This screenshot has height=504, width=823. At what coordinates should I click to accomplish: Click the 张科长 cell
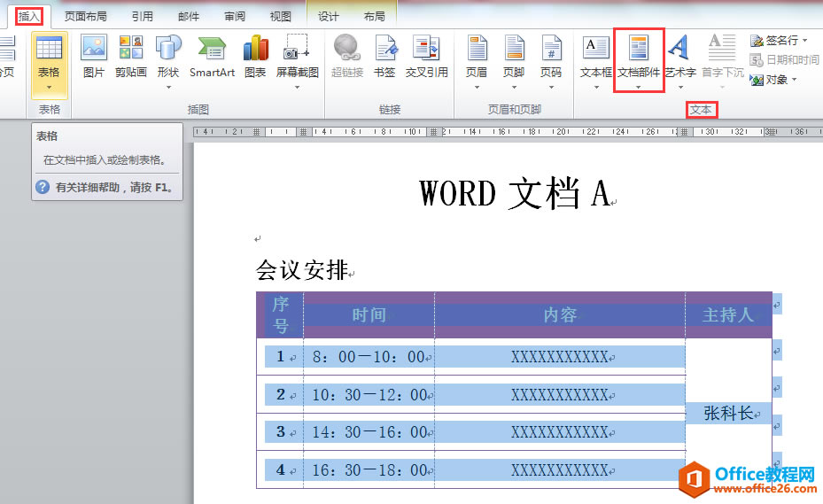click(728, 413)
